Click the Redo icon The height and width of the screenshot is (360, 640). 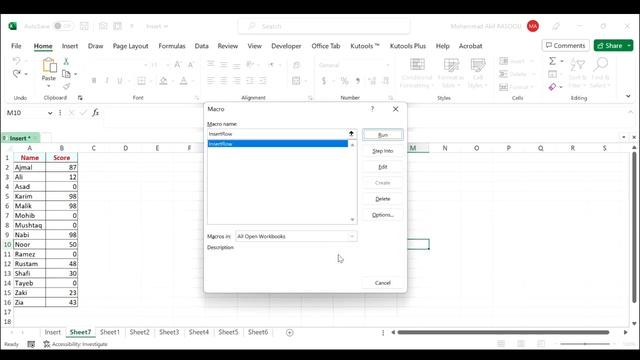coord(16,74)
